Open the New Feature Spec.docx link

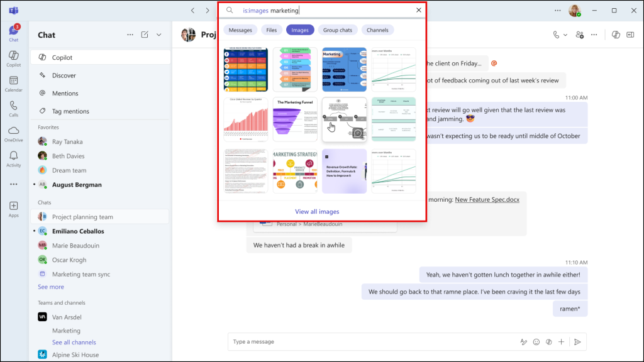487,199
